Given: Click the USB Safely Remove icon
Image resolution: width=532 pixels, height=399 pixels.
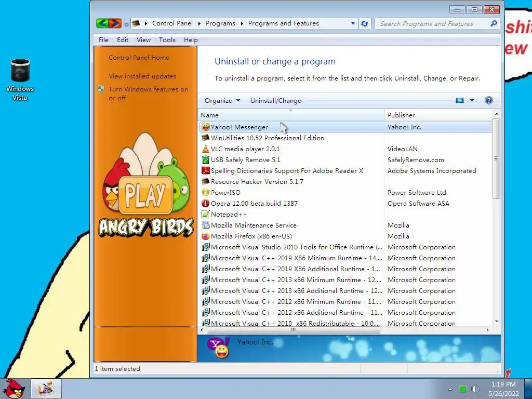Looking at the screenshot, I should click(x=205, y=159).
